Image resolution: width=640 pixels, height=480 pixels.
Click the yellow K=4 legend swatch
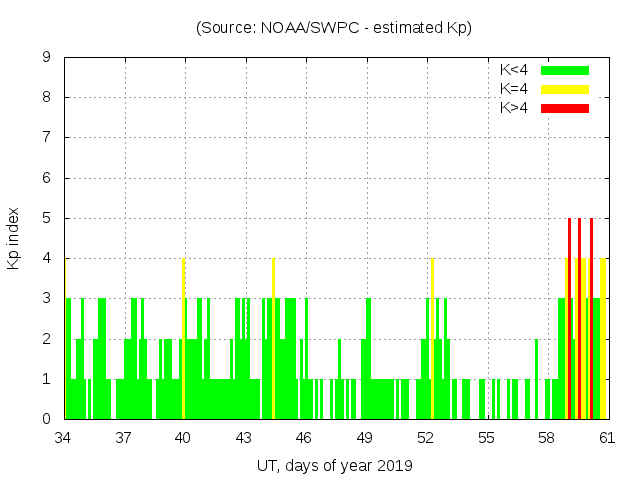[x=565, y=89]
